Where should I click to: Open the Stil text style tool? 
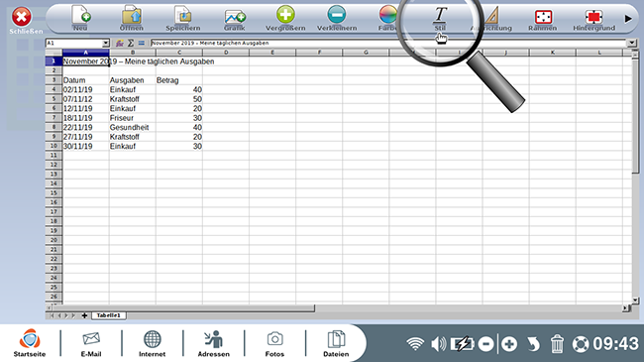click(x=440, y=18)
